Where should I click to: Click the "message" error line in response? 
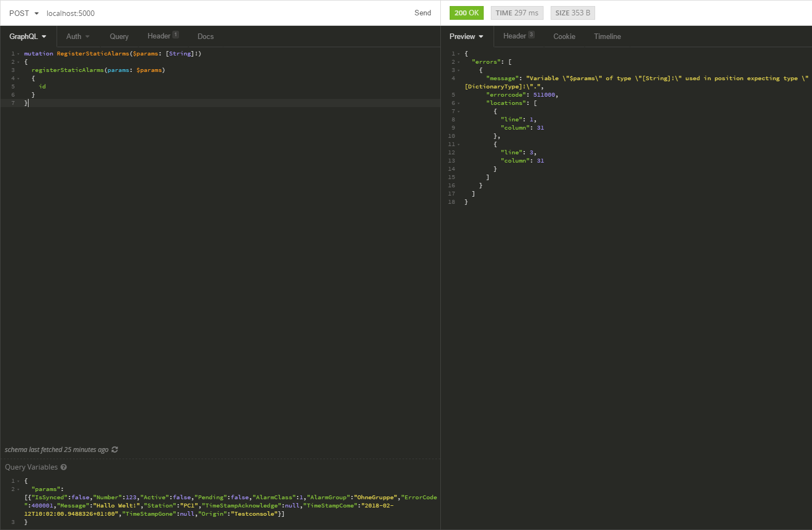pyautogui.click(x=636, y=82)
